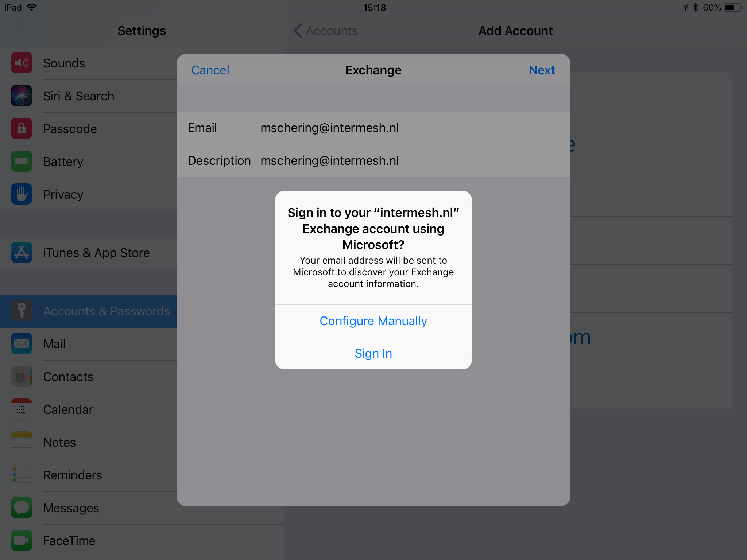Viewport: 747px width, 560px height.
Task: Edit the Email address field
Action: click(373, 128)
